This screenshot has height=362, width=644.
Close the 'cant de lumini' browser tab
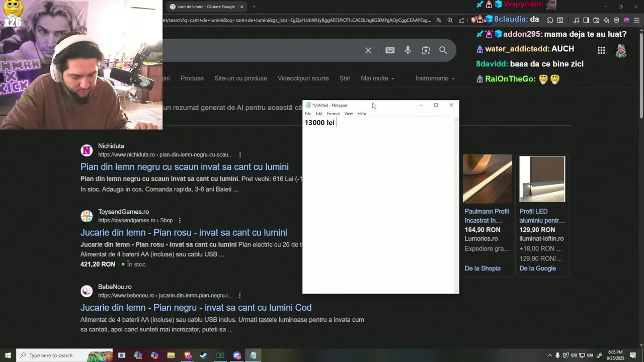point(242,7)
